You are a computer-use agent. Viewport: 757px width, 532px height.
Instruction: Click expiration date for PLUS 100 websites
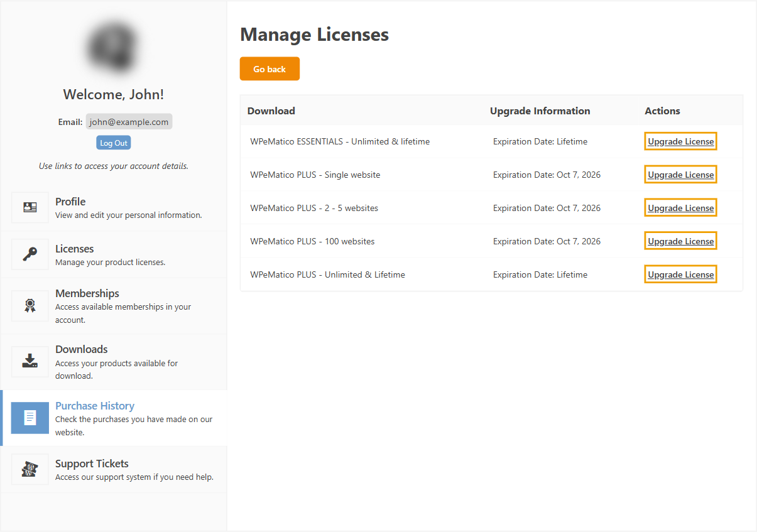pos(547,241)
